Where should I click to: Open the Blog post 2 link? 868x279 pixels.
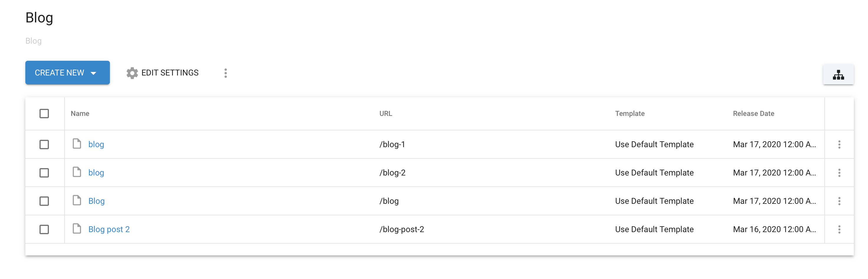coord(109,229)
